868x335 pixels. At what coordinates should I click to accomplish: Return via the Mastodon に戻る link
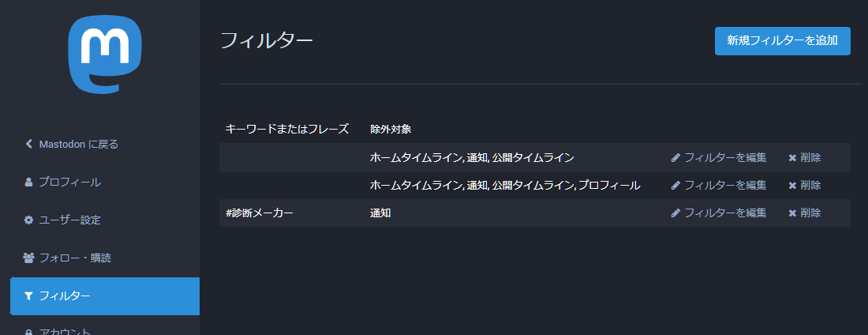tap(78, 144)
